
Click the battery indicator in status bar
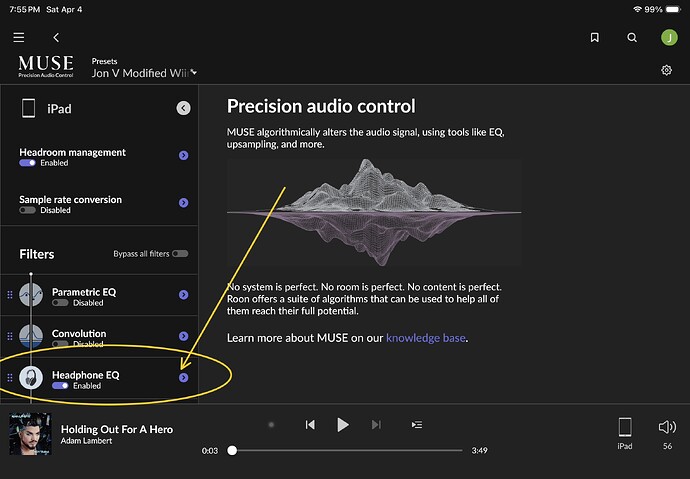[673, 9]
